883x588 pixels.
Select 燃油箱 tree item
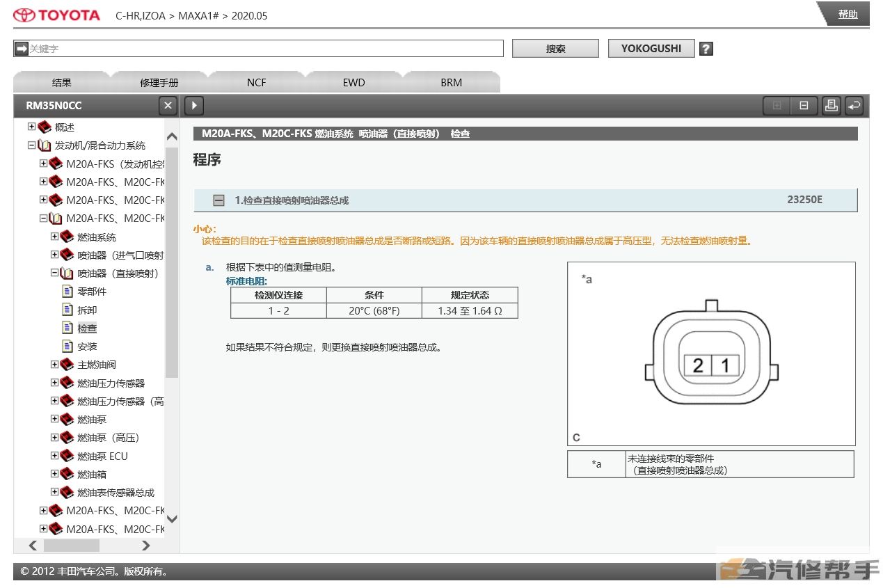[92, 474]
